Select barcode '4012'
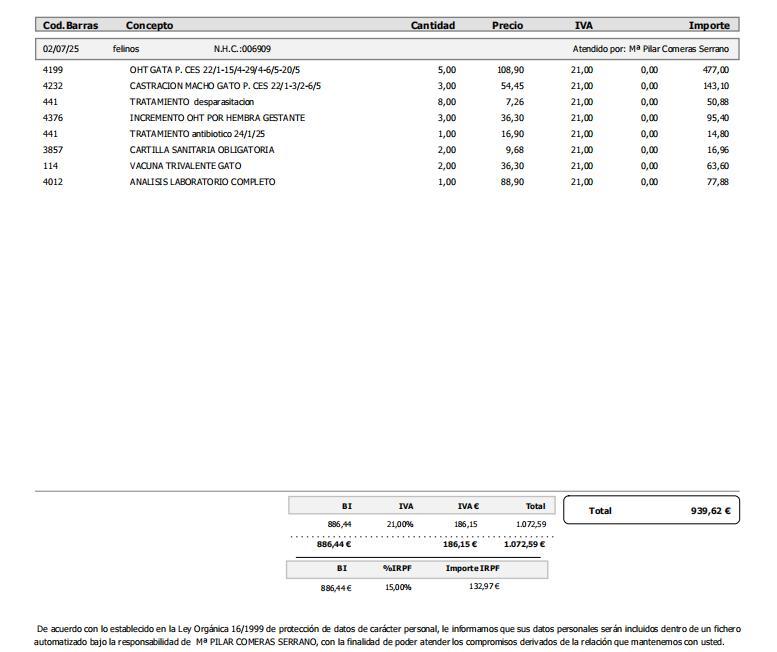This screenshot has width=777, height=652. tap(53, 182)
